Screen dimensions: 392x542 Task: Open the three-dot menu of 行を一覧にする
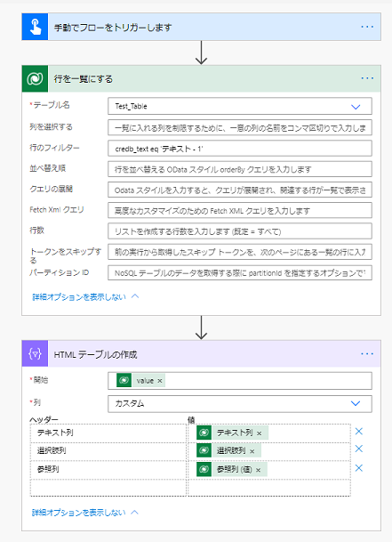pyautogui.click(x=367, y=78)
